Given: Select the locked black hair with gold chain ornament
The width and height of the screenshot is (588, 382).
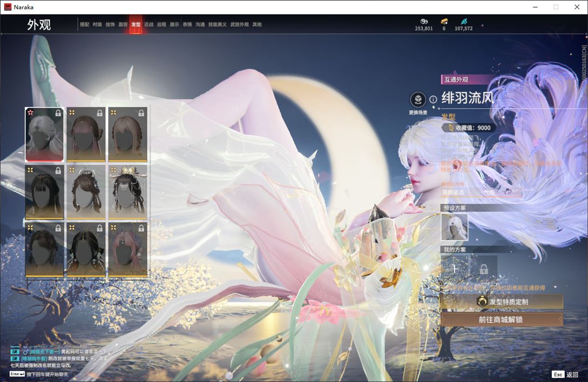Looking at the screenshot, I should pos(86,250).
